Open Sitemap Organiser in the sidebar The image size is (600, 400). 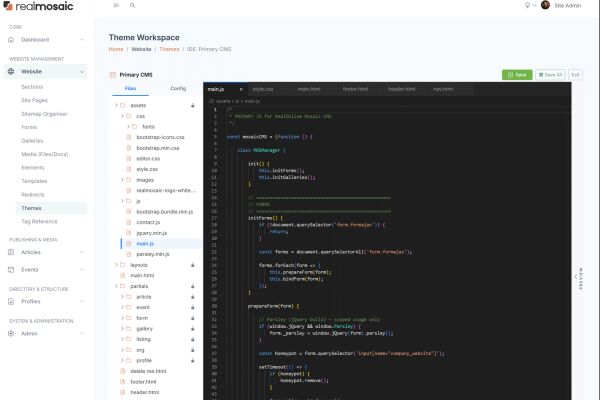click(x=44, y=114)
